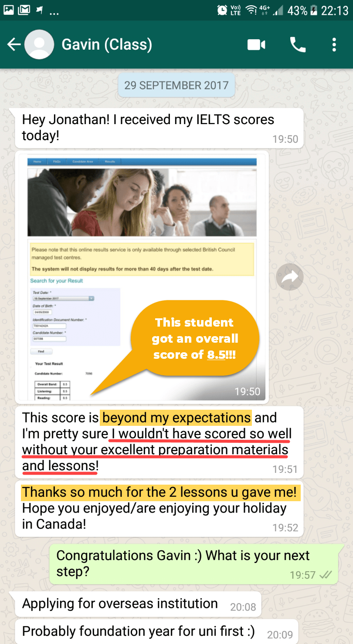Screen dimensions: 353x644
Task: Tap the back arrow in chat header
Action: pyautogui.click(x=14, y=44)
